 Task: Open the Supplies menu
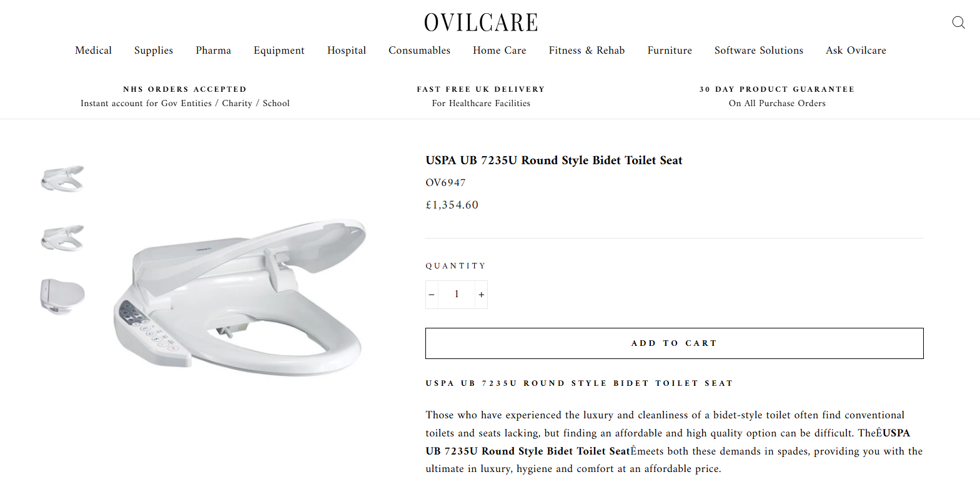click(154, 51)
